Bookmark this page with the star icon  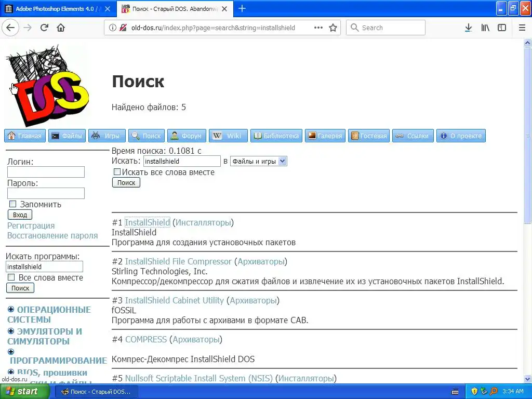tap(333, 28)
